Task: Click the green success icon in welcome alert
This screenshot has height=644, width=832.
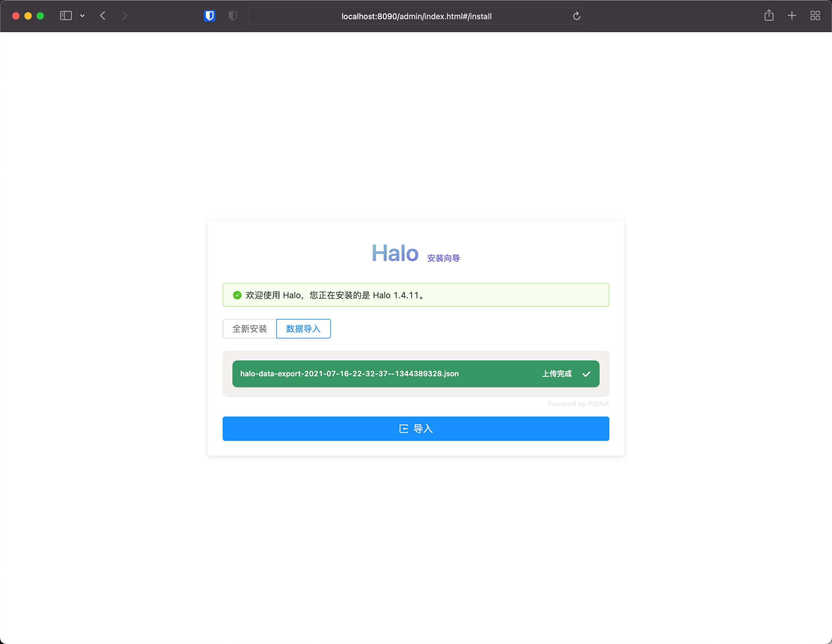Action: (237, 295)
